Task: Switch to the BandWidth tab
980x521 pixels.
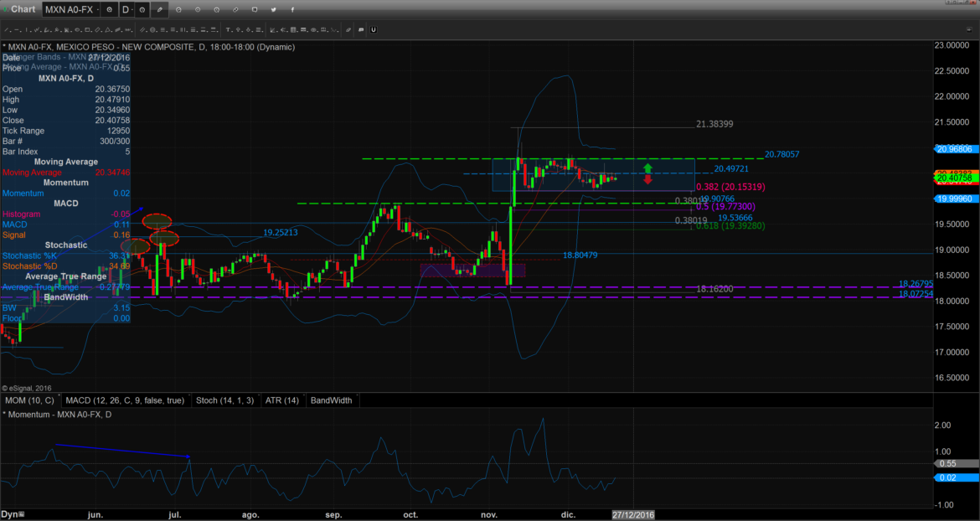Action: (x=331, y=400)
